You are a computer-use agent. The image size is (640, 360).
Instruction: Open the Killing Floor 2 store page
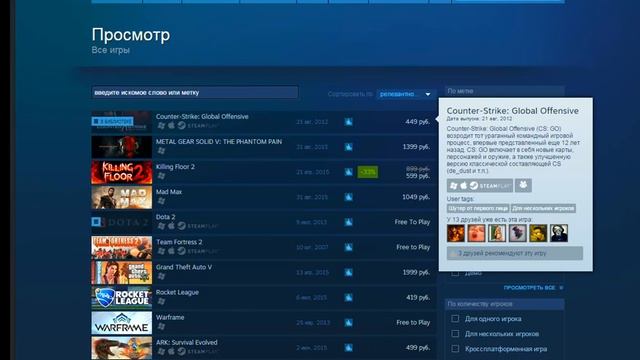(x=175, y=167)
